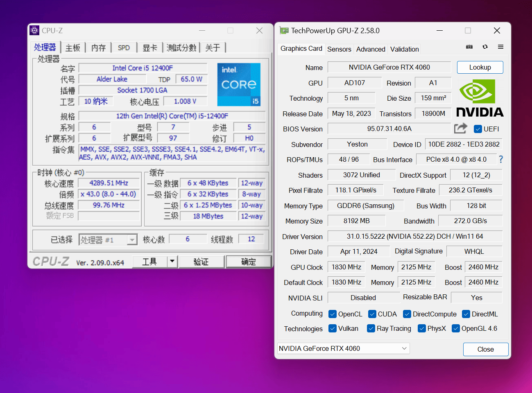Toggle the Ray Tracing checkbox
This screenshot has height=393, width=532.
click(371, 328)
